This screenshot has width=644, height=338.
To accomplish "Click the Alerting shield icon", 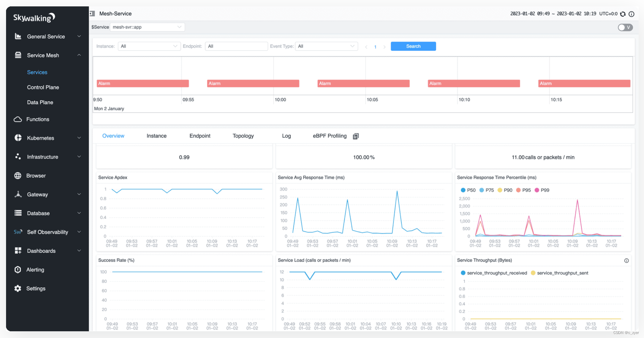I will pyautogui.click(x=17, y=269).
